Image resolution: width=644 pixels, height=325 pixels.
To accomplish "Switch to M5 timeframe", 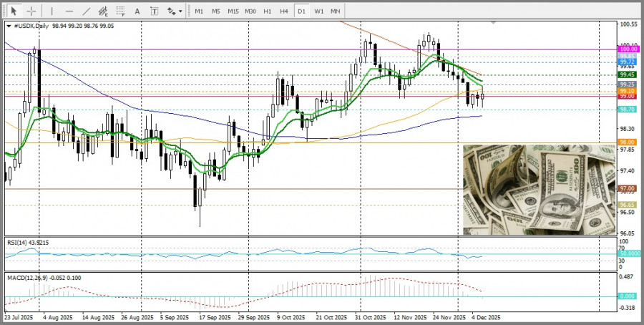I will pos(216,11).
